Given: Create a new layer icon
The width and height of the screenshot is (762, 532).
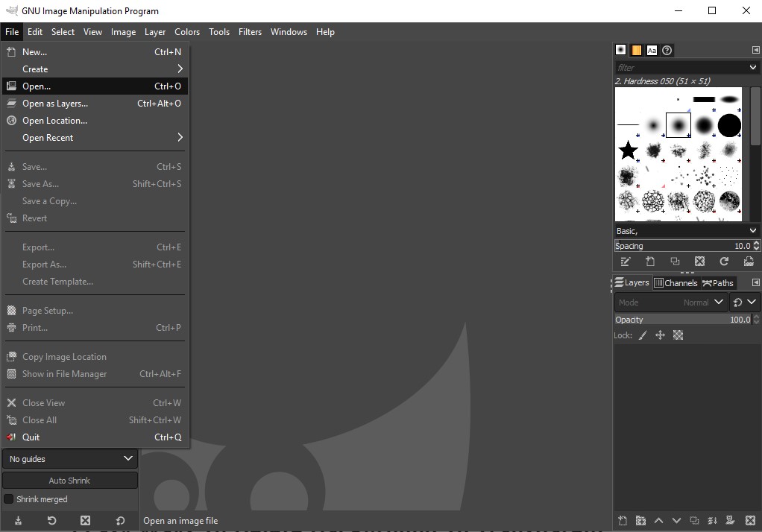Looking at the screenshot, I should point(622,520).
